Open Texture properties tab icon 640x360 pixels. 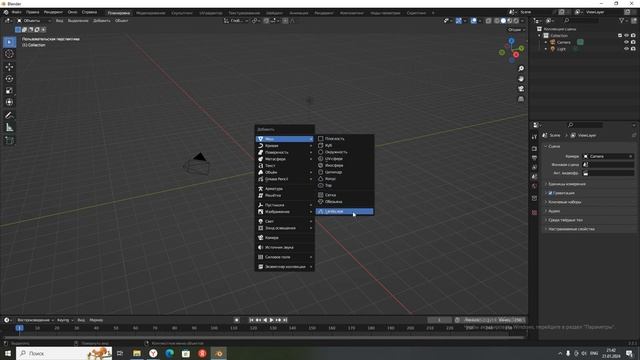534,213
